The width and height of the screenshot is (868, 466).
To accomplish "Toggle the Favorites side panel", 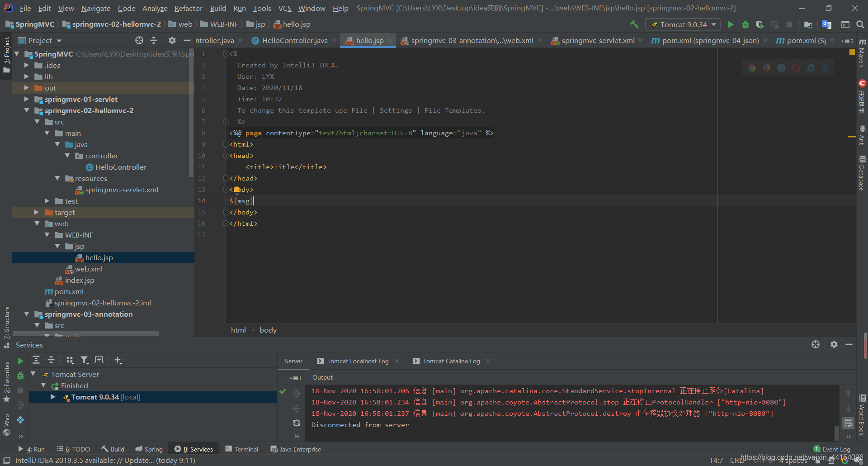I will (7, 382).
